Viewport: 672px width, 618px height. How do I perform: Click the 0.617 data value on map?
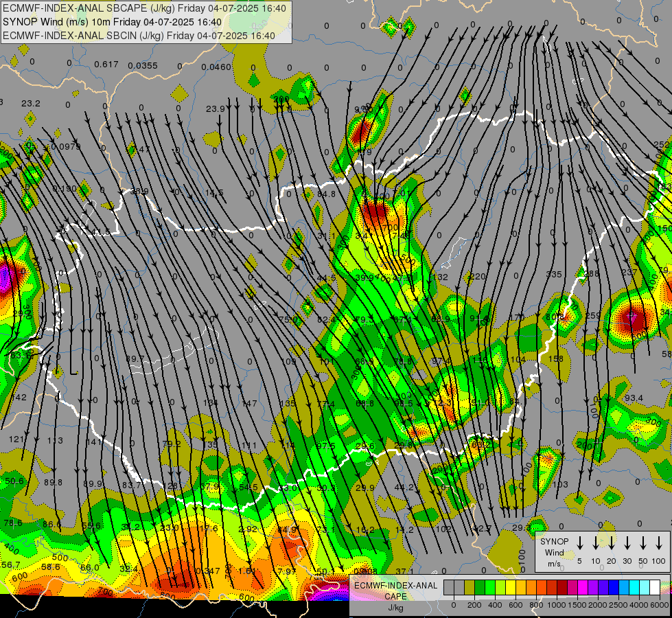(106, 65)
